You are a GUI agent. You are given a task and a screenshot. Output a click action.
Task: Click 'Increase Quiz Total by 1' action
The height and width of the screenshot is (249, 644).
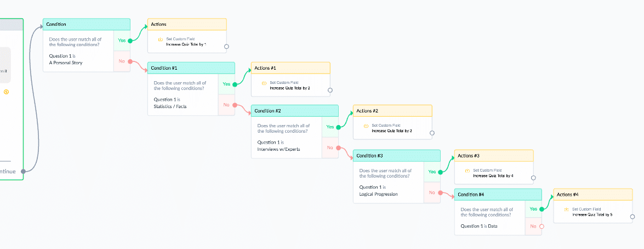click(x=186, y=43)
